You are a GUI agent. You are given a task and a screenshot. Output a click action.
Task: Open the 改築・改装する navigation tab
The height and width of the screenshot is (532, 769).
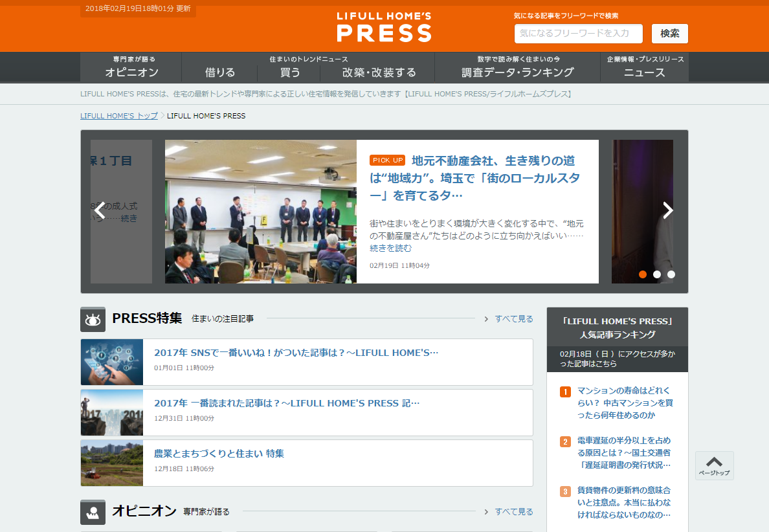[x=379, y=72]
